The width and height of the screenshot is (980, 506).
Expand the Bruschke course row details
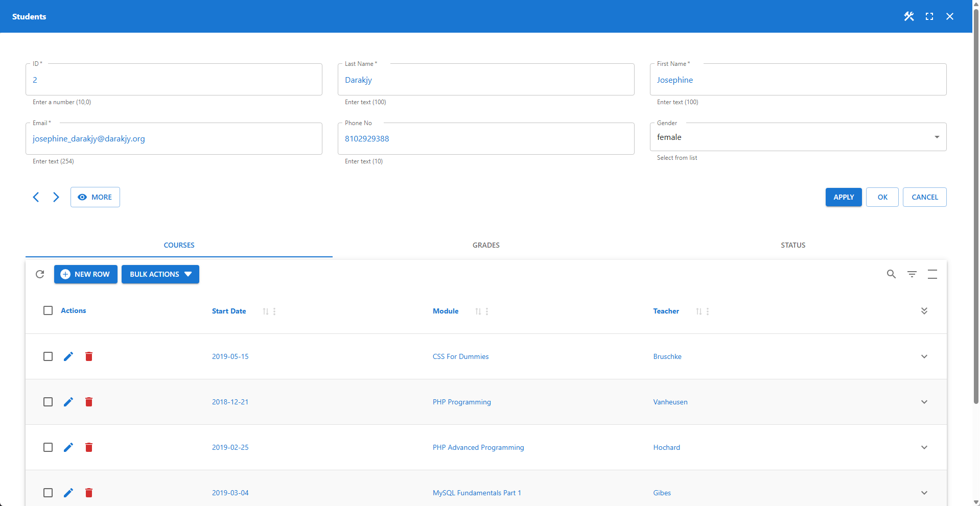coord(924,356)
